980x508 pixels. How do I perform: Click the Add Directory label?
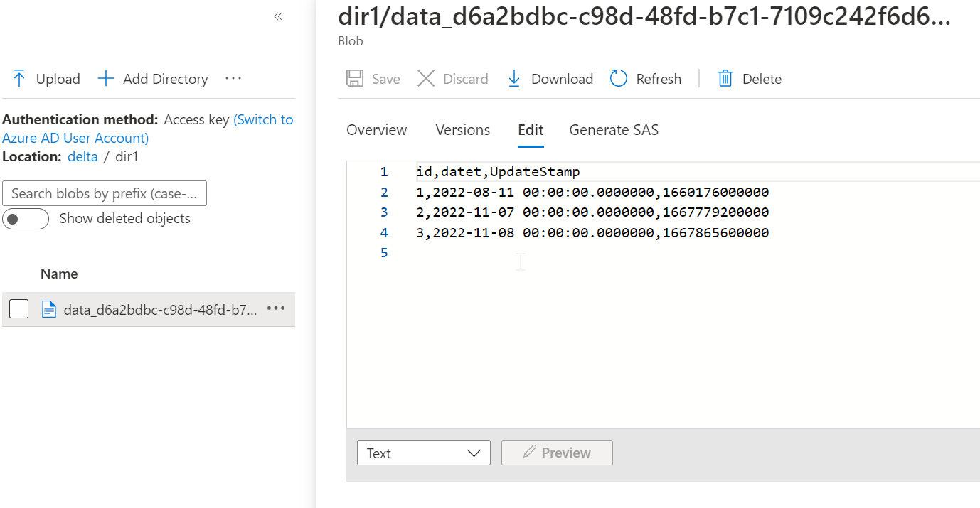(x=166, y=79)
